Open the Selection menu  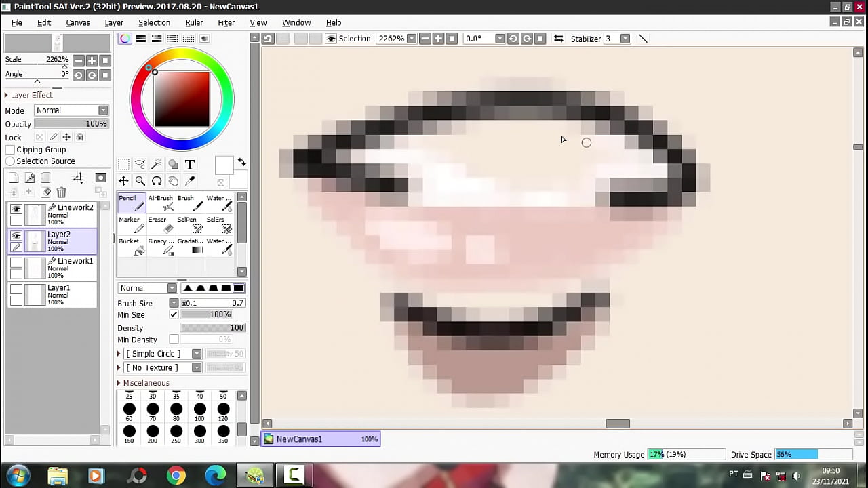point(154,22)
